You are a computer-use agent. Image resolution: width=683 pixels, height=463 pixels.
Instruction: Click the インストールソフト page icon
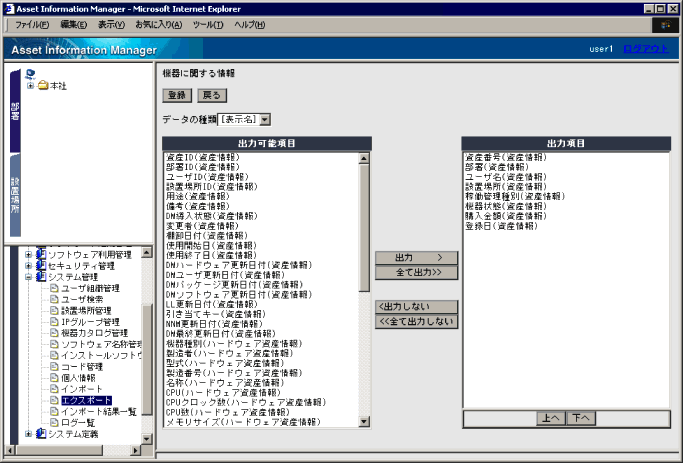click(x=54, y=355)
